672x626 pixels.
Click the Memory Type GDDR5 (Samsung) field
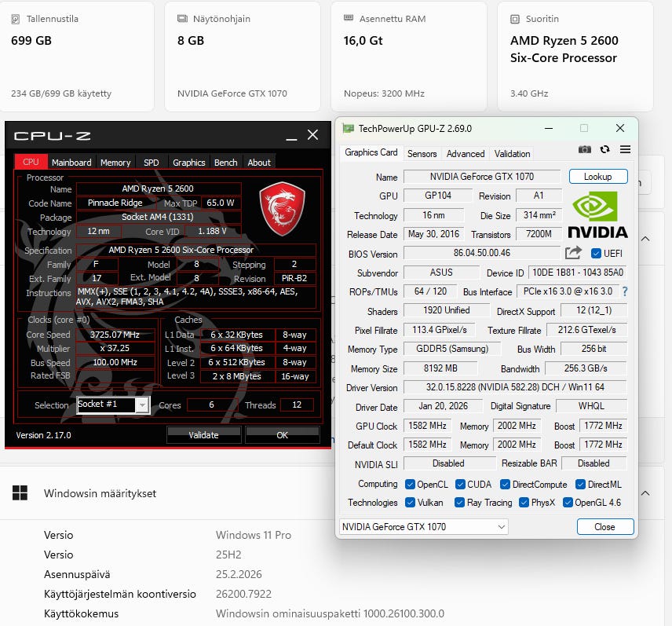(452, 349)
